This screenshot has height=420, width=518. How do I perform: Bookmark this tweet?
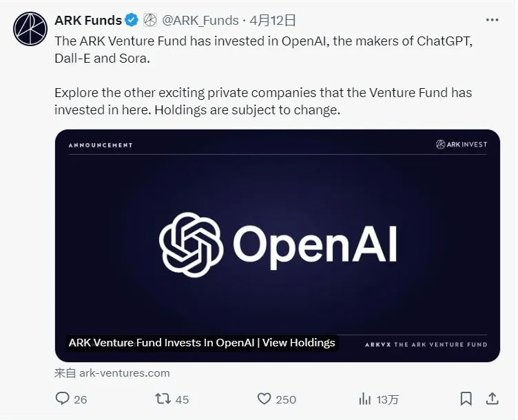[x=466, y=399]
